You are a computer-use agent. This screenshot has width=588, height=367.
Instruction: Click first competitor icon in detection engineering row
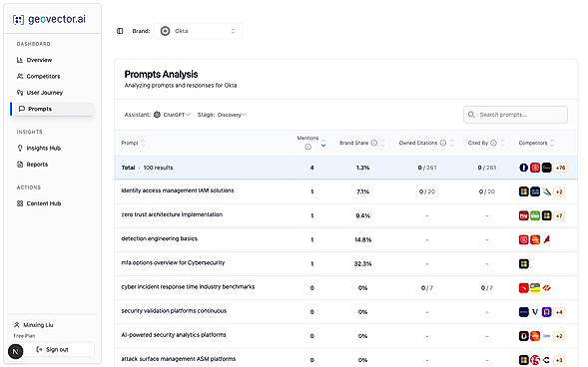[x=524, y=239]
